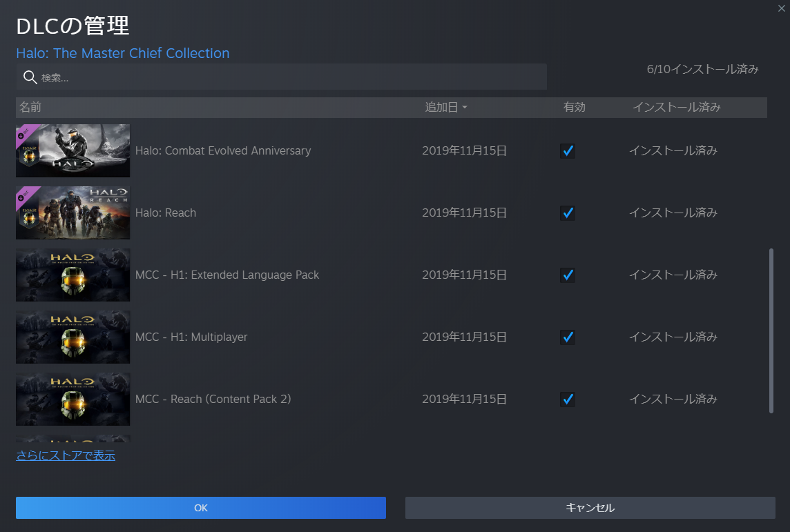Click DLC badge icon on Combat Evolved thumbnail
The height and width of the screenshot is (532, 790).
[x=23, y=133]
